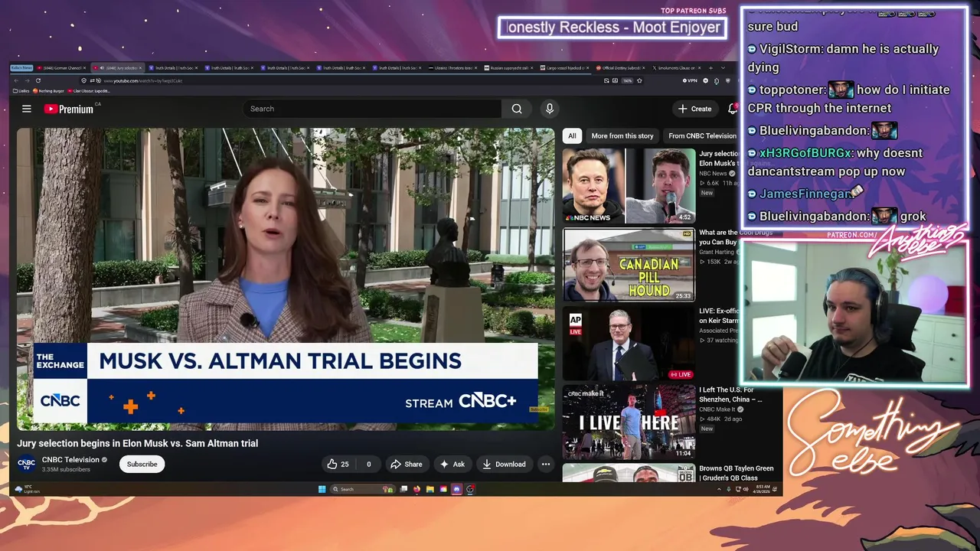Go forward with the browser arrow
Image resolution: width=980 pixels, height=551 pixels.
coord(28,80)
